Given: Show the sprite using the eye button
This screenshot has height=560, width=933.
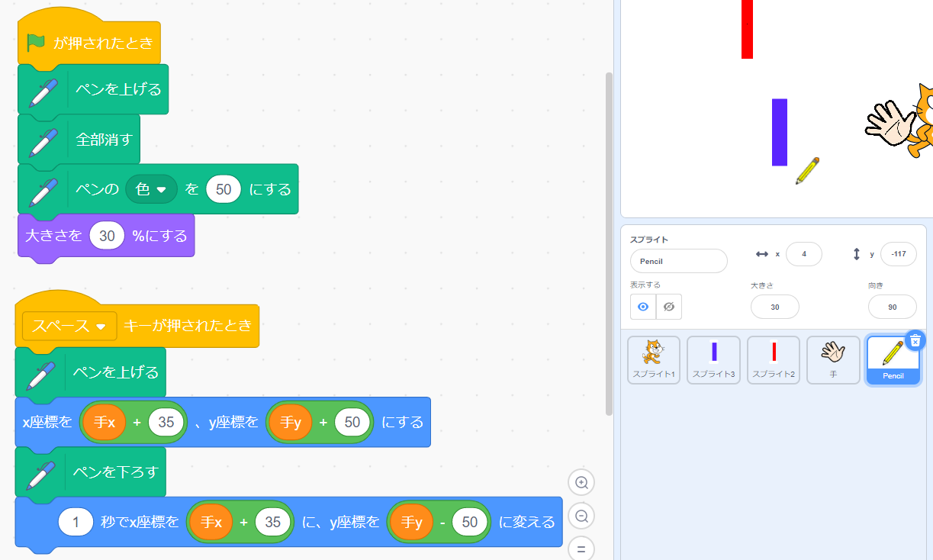Looking at the screenshot, I should [x=643, y=307].
